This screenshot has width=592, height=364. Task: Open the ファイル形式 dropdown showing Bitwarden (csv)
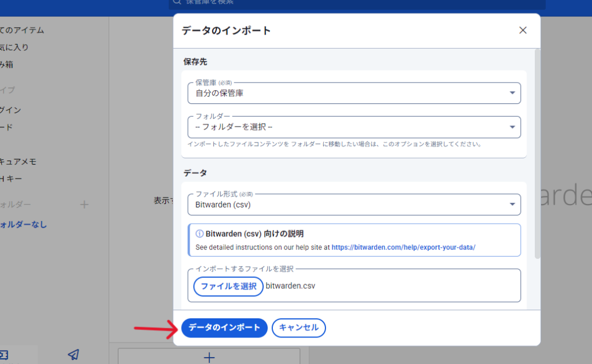coord(354,205)
